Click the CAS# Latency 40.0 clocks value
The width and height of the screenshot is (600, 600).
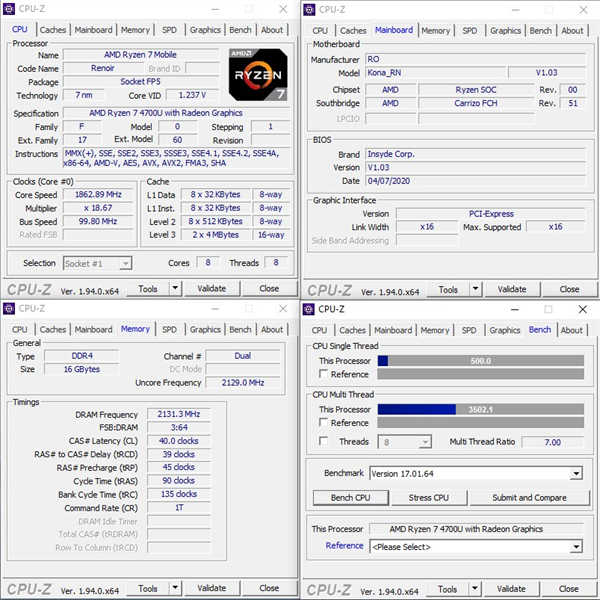point(179,441)
